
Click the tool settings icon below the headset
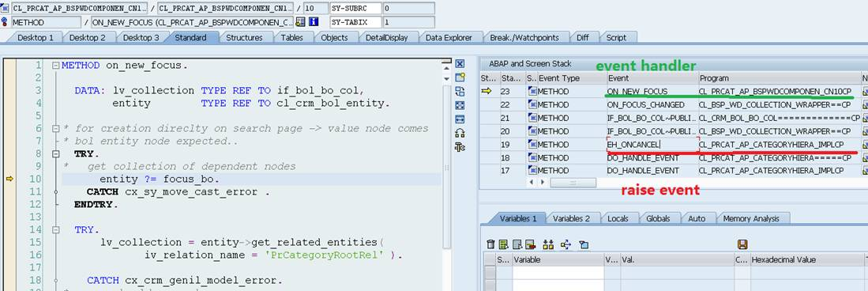coord(460,147)
